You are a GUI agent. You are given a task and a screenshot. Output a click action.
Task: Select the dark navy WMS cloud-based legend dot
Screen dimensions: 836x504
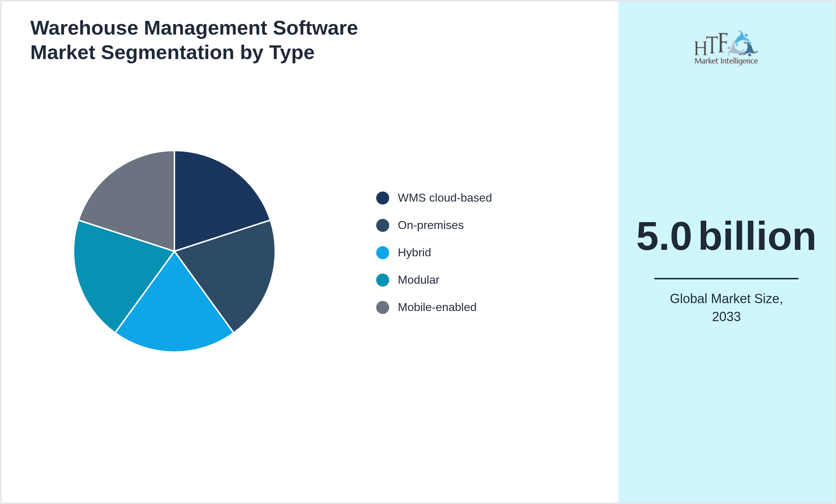pos(383,198)
